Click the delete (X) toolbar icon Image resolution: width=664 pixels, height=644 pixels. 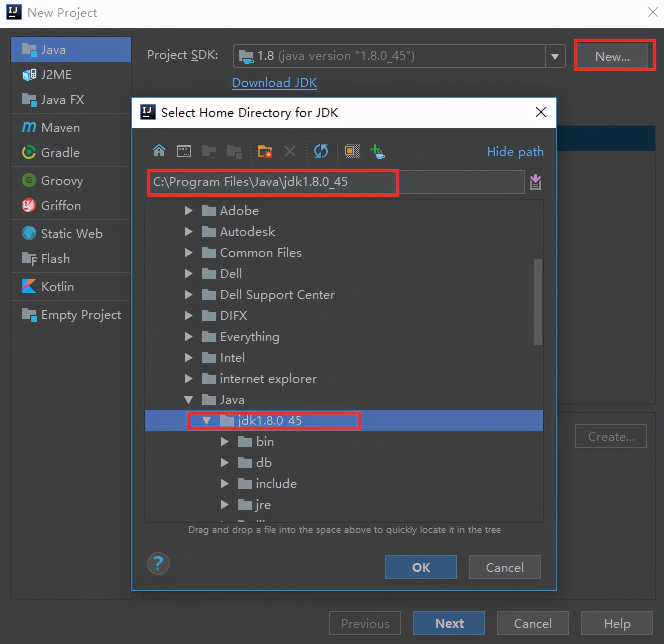click(290, 151)
